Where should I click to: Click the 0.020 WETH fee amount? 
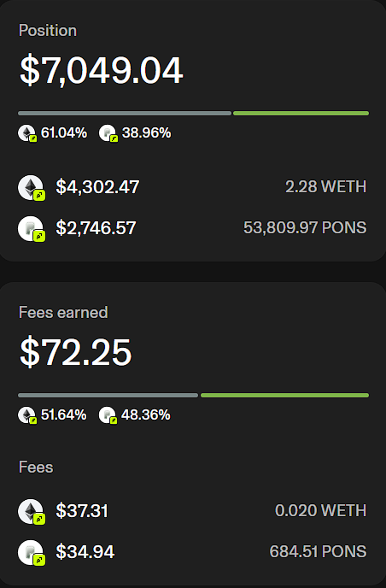320,510
